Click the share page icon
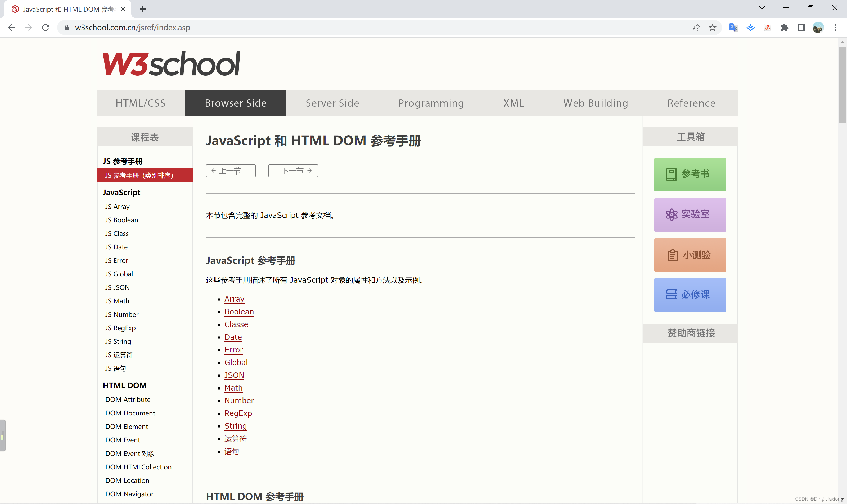This screenshot has width=847, height=504. (695, 28)
